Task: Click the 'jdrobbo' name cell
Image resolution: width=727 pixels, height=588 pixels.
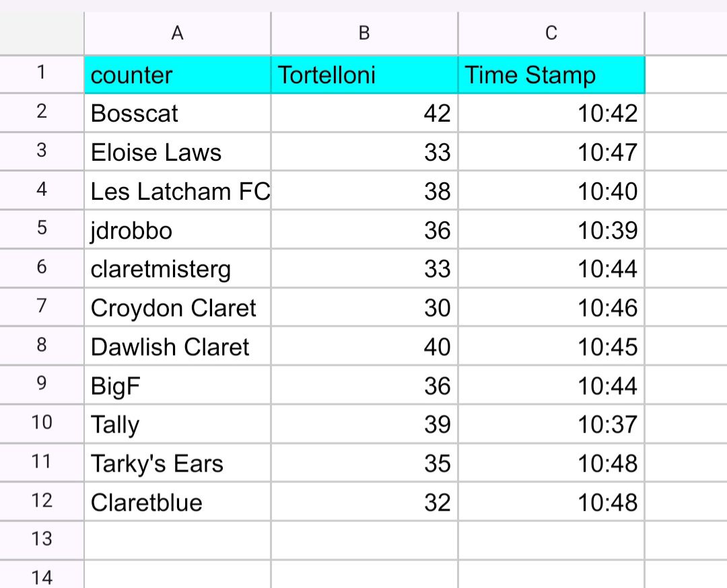Action: click(x=177, y=230)
